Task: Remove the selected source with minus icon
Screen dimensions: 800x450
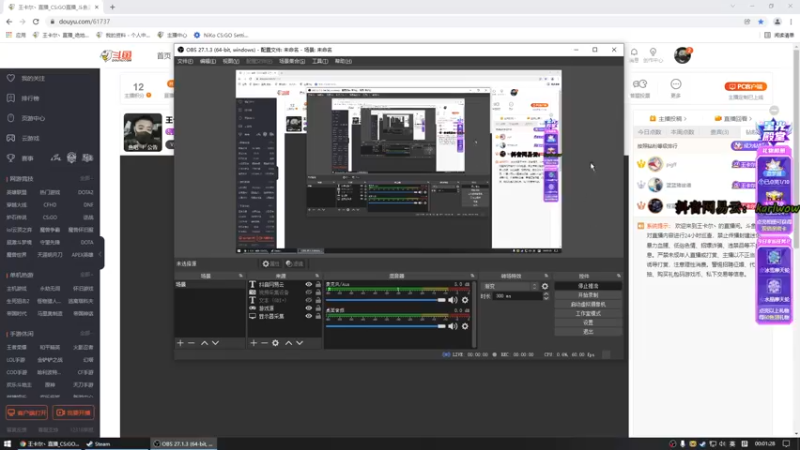Action: 264,343
